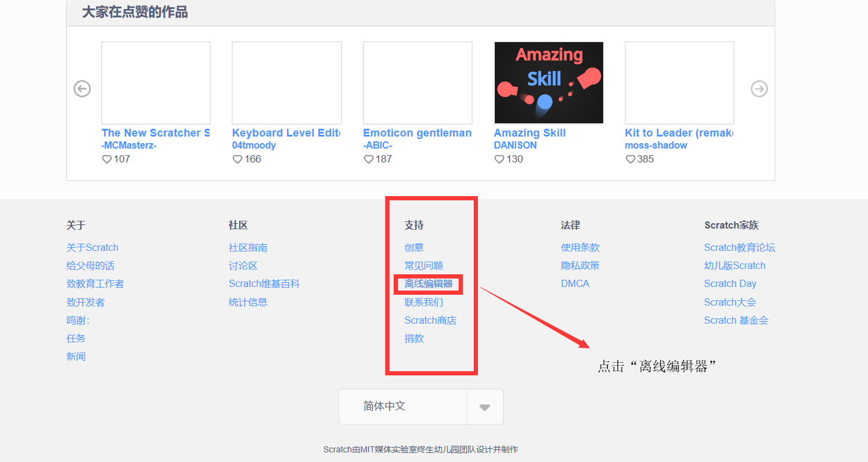The width and height of the screenshot is (868, 462).
Task: Click 离线编辑器 link
Action: point(429,284)
